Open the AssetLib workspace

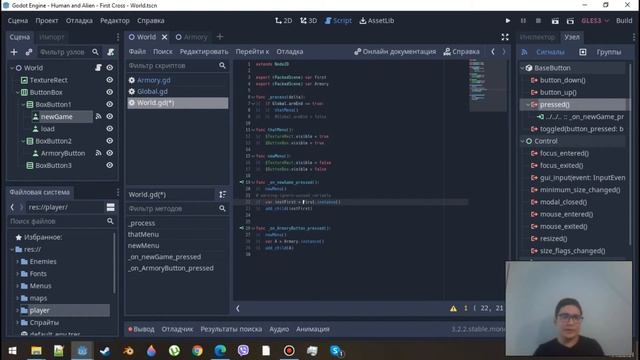pyautogui.click(x=377, y=20)
